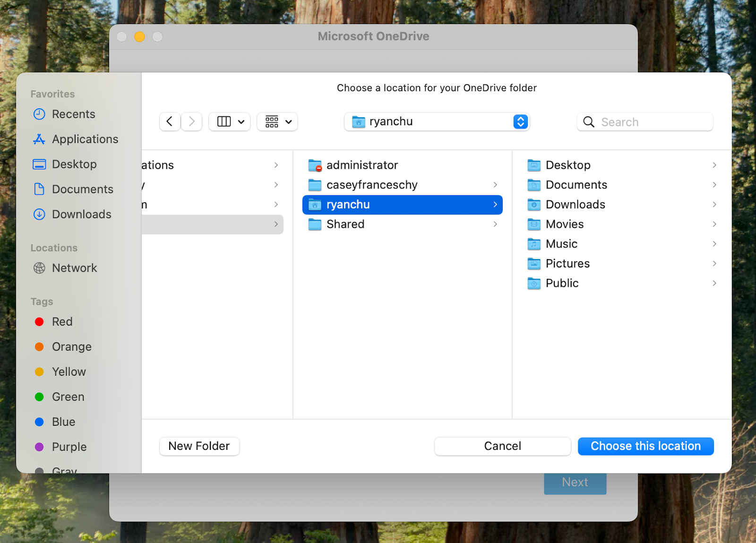Filter by the Orange tag
The width and height of the screenshot is (756, 543).
pyautogui.click(x=63, y=347)
